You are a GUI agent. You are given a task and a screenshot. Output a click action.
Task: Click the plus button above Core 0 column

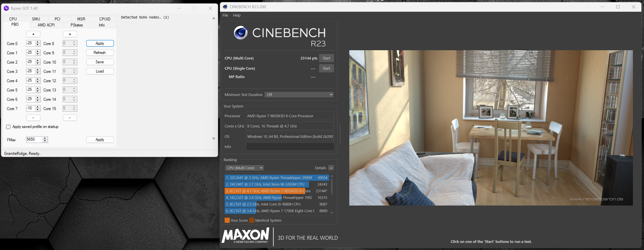[33, 34]
